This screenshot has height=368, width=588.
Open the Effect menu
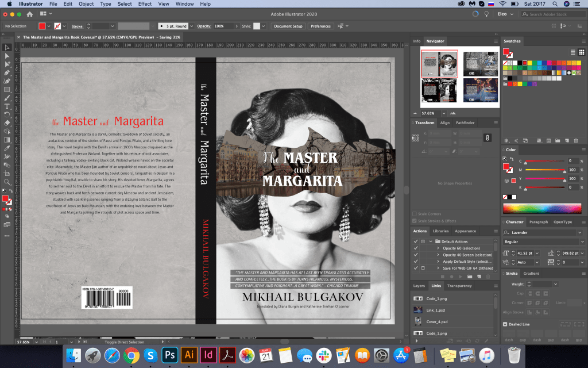(x=145, y=4)
